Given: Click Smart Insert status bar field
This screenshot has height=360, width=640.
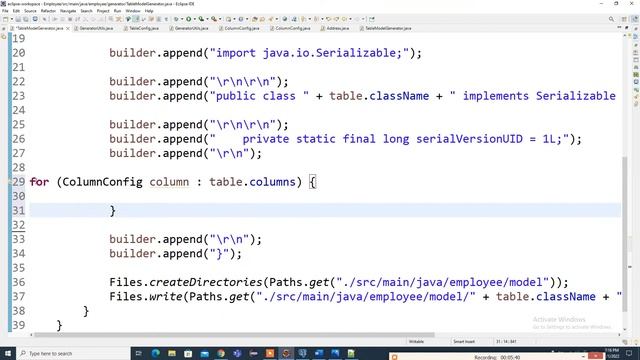Looking at the screenshot, I should (464, 342).
